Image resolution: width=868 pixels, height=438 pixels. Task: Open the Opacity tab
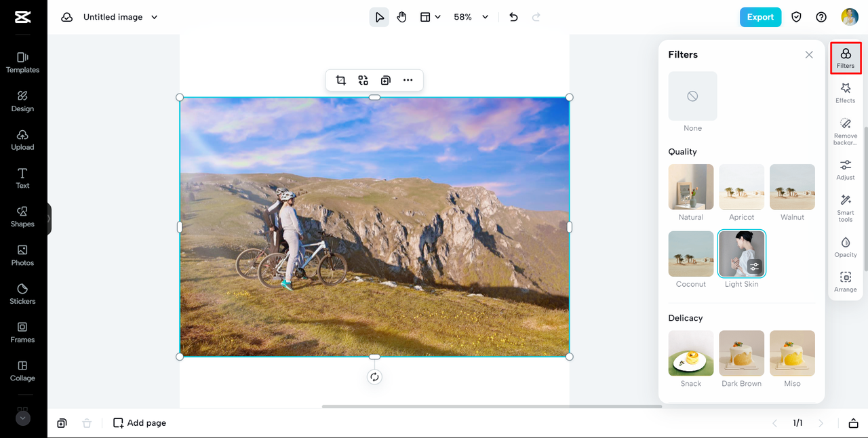[846, 247]
